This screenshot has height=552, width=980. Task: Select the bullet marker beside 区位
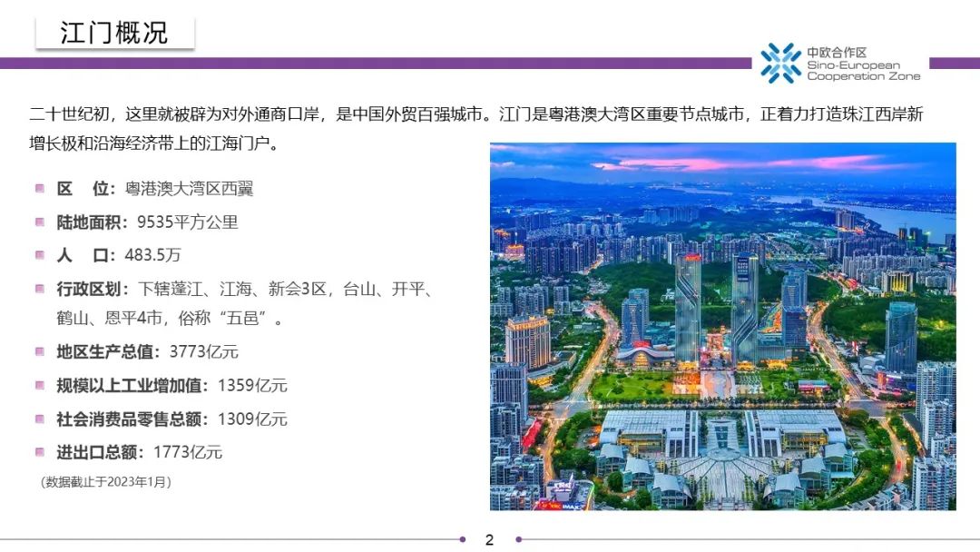40,189
